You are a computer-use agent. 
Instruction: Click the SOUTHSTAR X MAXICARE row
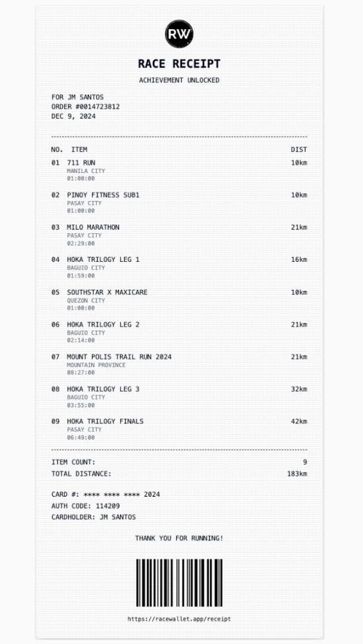[179, 300]
